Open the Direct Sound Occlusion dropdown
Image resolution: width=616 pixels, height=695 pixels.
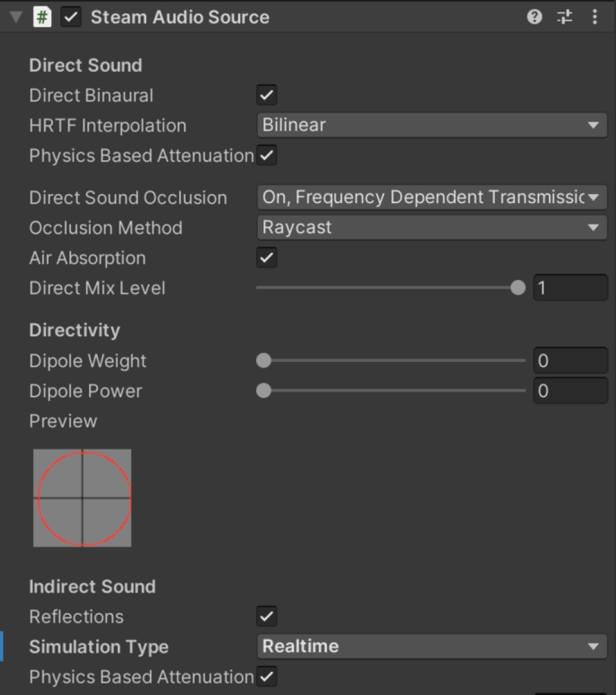coord(432,197)
